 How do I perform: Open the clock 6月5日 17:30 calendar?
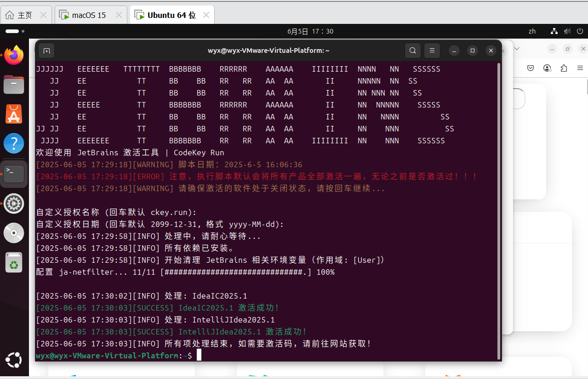pyautogui.click(x=310, y=31)
